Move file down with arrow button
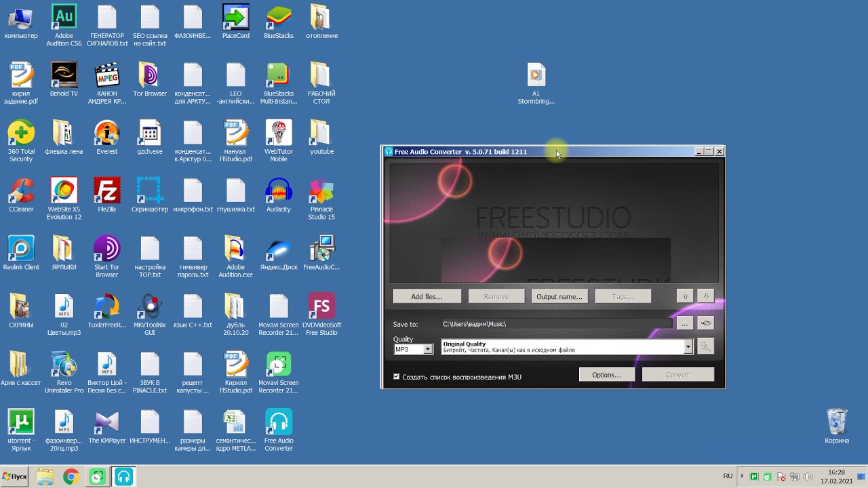Viewport: 868px width, 488px height. [x=706, y=296]
